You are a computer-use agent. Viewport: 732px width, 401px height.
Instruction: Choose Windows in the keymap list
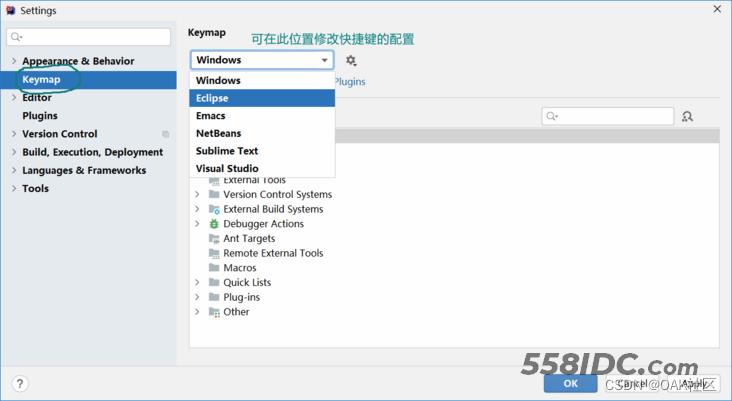[262, 80]
